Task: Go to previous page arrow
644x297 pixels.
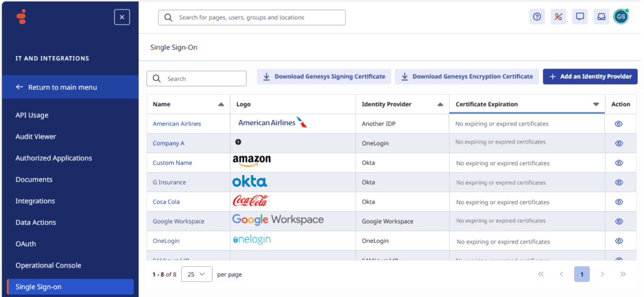Action: (562, 274)
